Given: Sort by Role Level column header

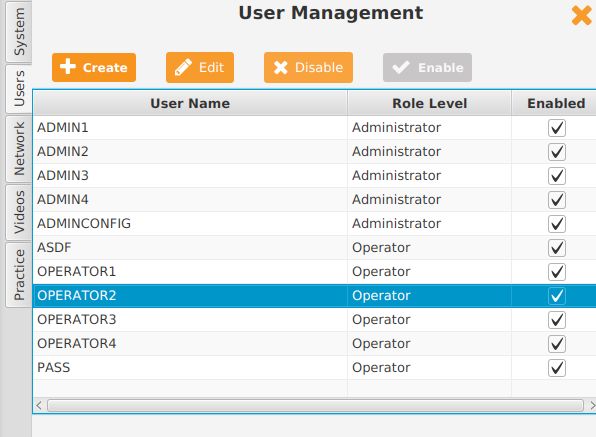Looking at the screenshot, I should (x=430, y=103).
